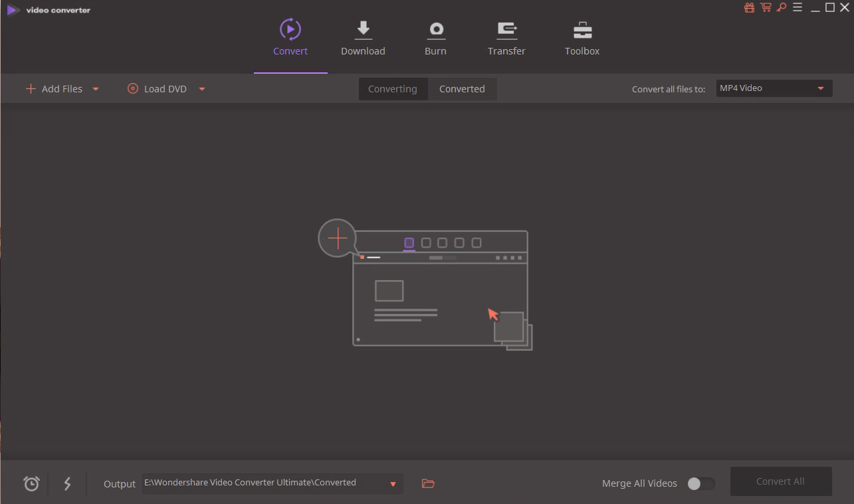The image size is (854, 504).
Task: Click the Convert All button
Action: 781,481
